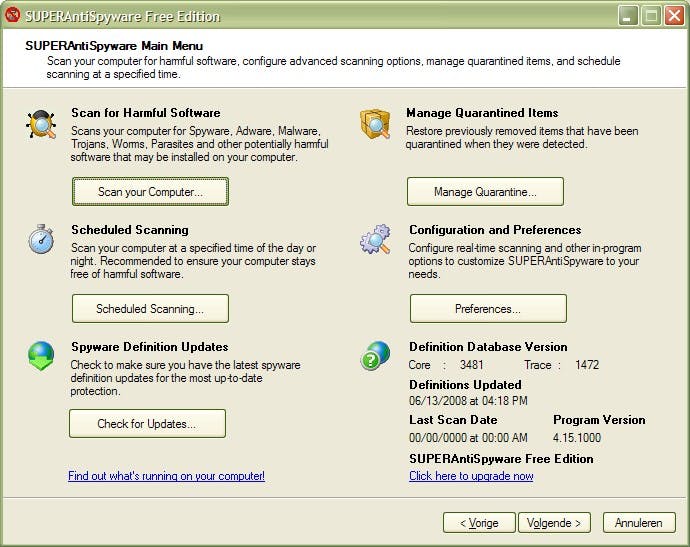Click the globe question mark database icon
Viewport: 690px width, 547px height.
click(x=375, y=356)
